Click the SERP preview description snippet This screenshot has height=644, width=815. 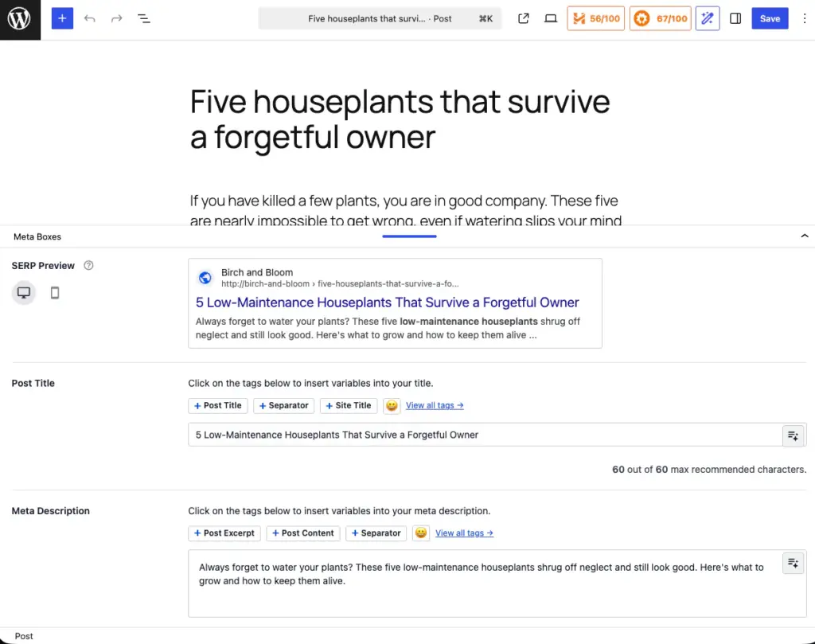pos(388,328)
